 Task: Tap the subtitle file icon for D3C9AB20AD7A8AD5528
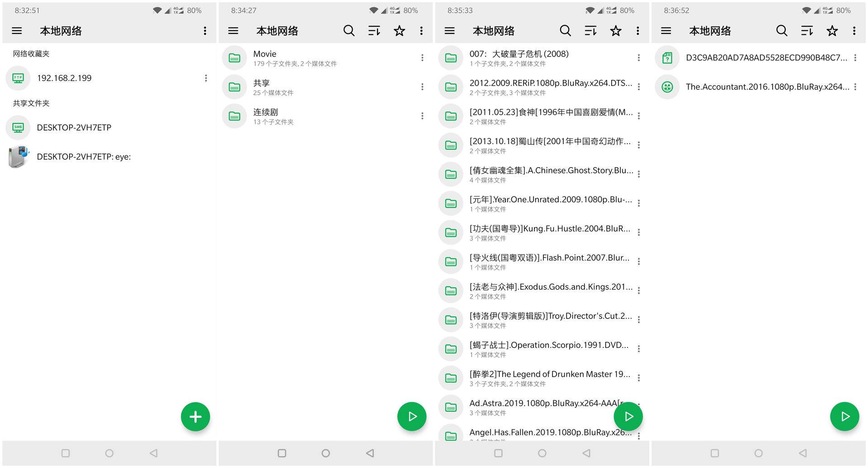tap(667, 58)
